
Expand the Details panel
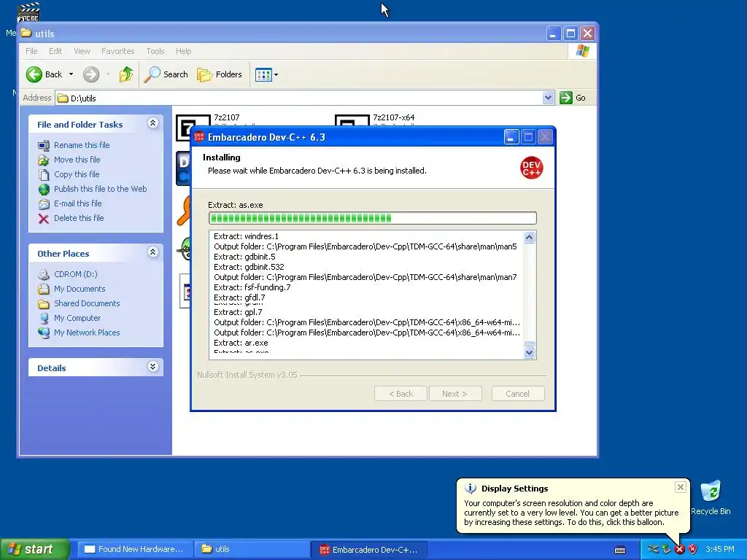[x=153, y=367]
